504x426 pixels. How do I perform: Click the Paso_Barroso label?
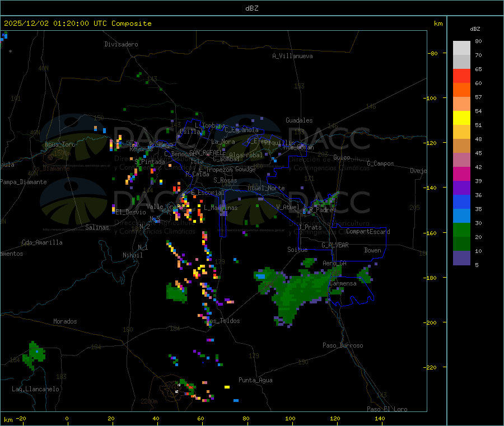click(x=343, y=345)
